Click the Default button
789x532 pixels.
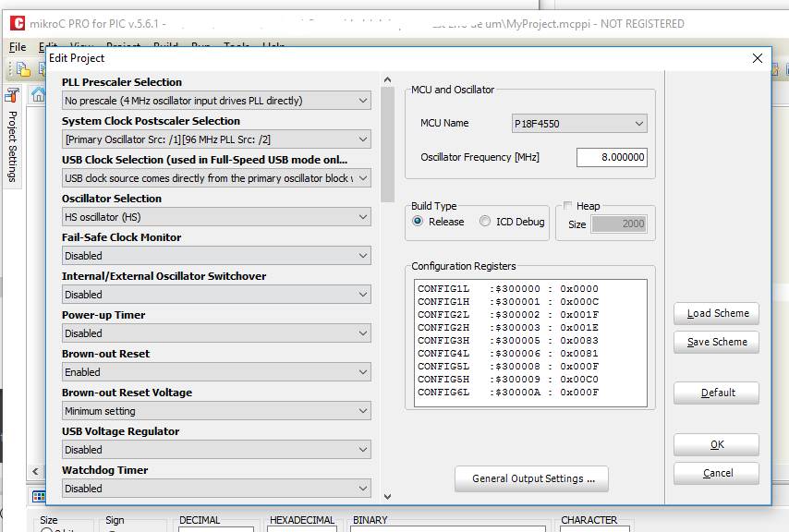pyautogui.click(x=716, y=393)
